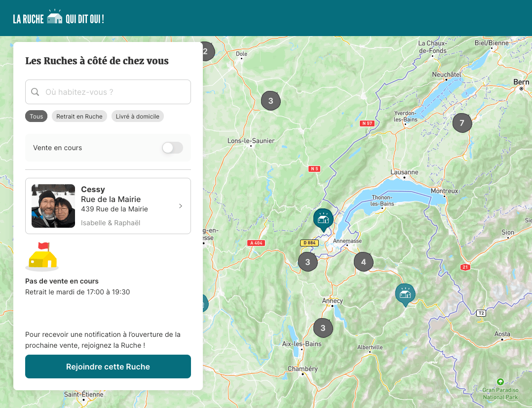Click the Isabelle & Raphaël photo thumbnail
This screenshot has width=532, height=408.
tap(53, 206)
